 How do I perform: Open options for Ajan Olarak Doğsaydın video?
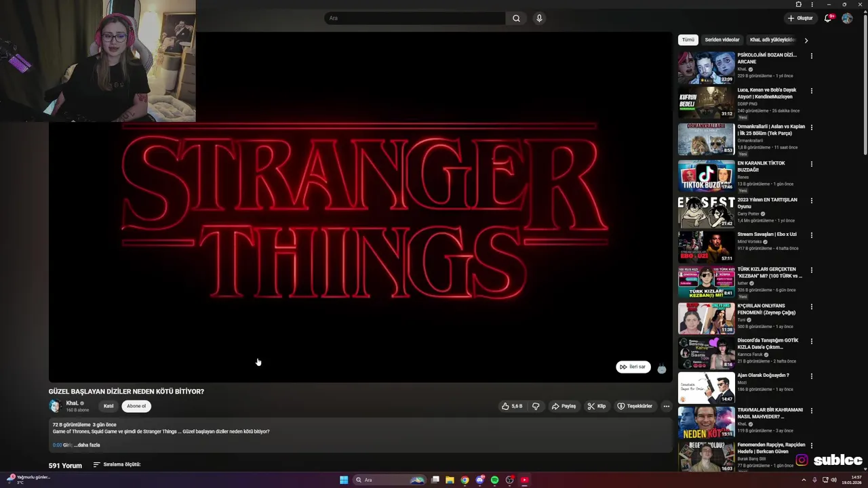(812, 376)
